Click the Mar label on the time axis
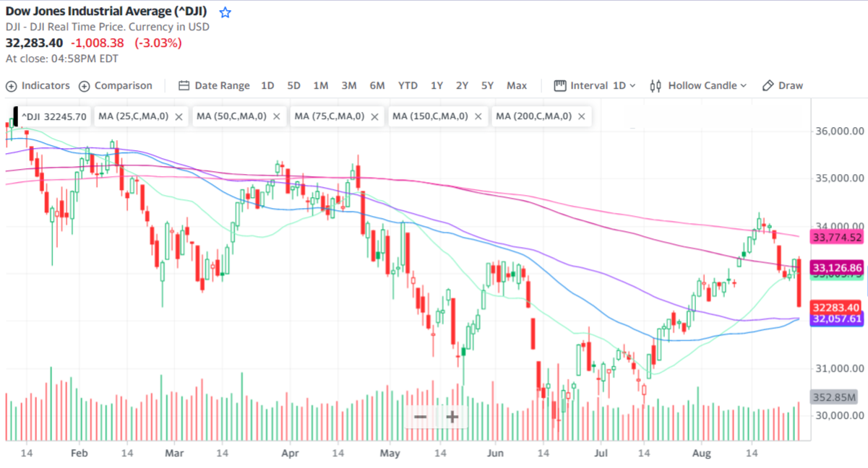 174,453
